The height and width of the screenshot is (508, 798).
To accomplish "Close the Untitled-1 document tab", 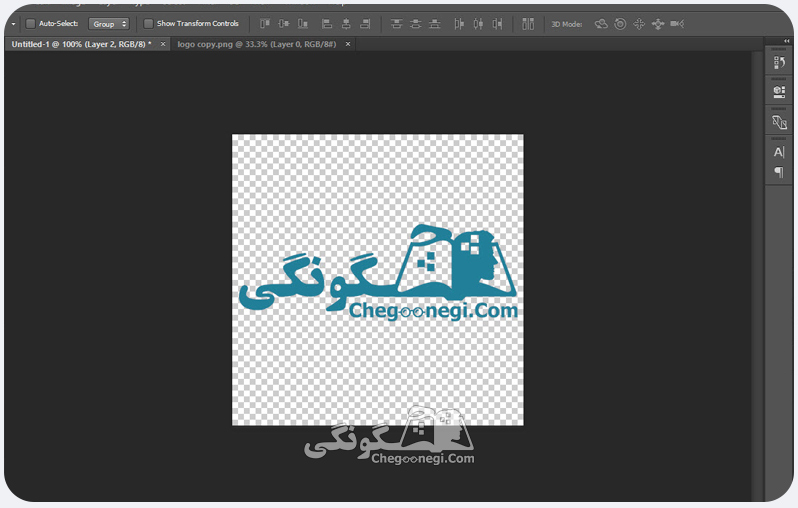I will (163, 44).
